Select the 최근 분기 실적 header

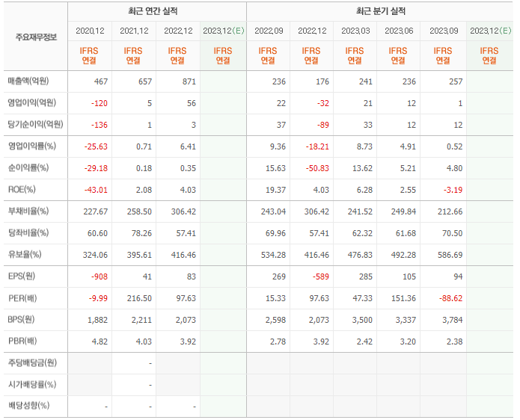[x=381, y=11]
